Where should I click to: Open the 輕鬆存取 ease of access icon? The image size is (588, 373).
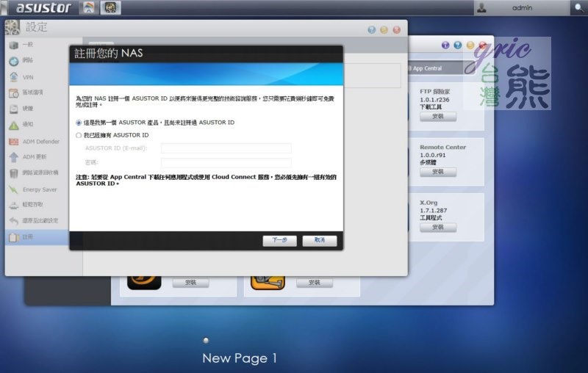[13, 205]
